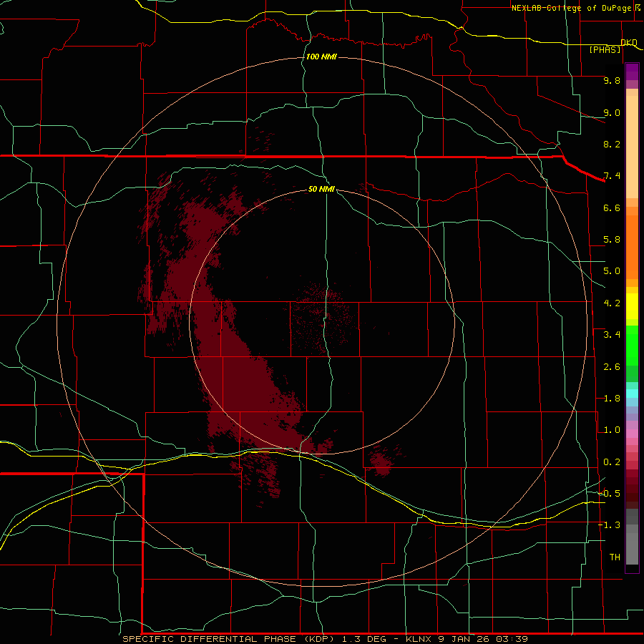Image resolution: width=644 pixels, height=644 pixels.
Task: Click the 50 NMI range ring label
Action: click(321, 189)
